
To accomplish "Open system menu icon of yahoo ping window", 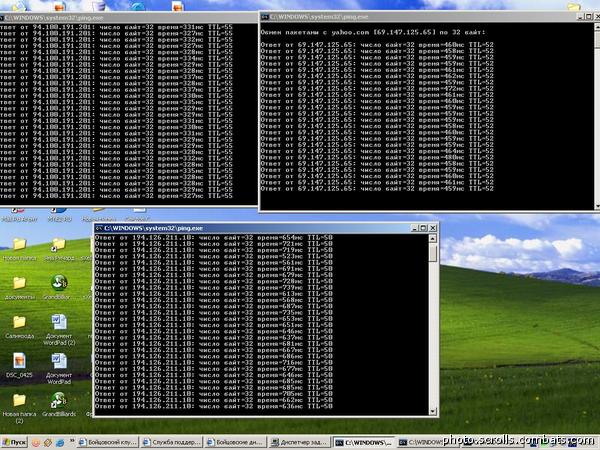I will pyautogui.click(x=264, y=17).
